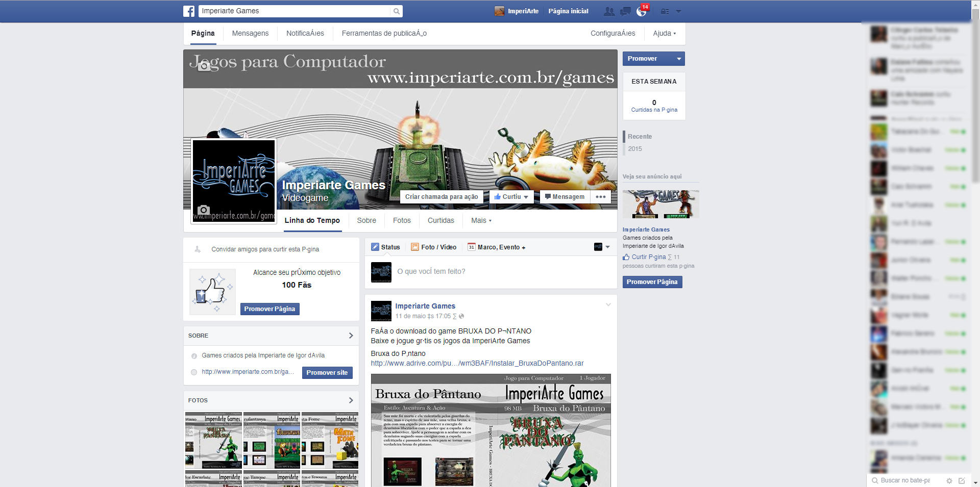Click the Promover site button
Screen dimensions: 980x487
coord(327,373)
